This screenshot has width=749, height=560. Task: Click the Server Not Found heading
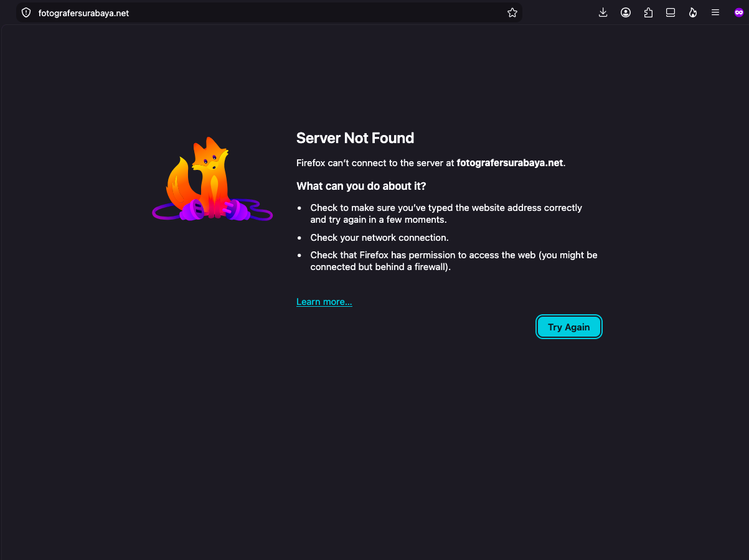click(x=355, y=138)
